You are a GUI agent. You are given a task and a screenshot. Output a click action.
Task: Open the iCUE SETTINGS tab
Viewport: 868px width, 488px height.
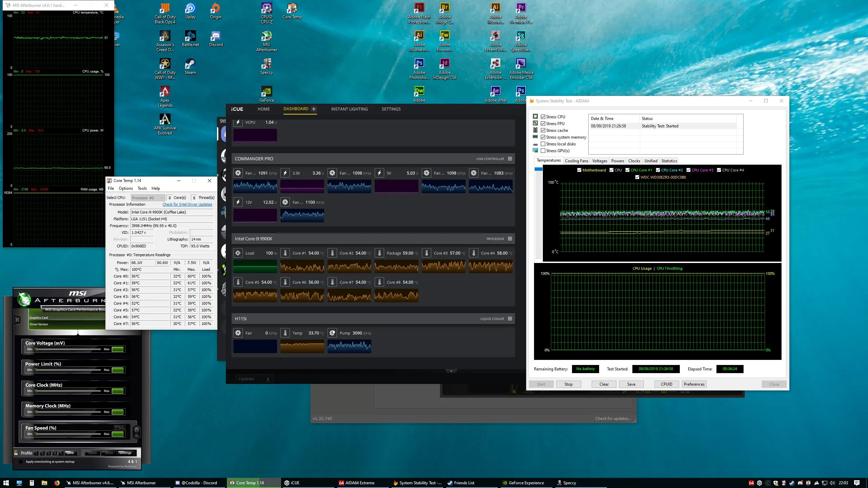coord(391,109)
